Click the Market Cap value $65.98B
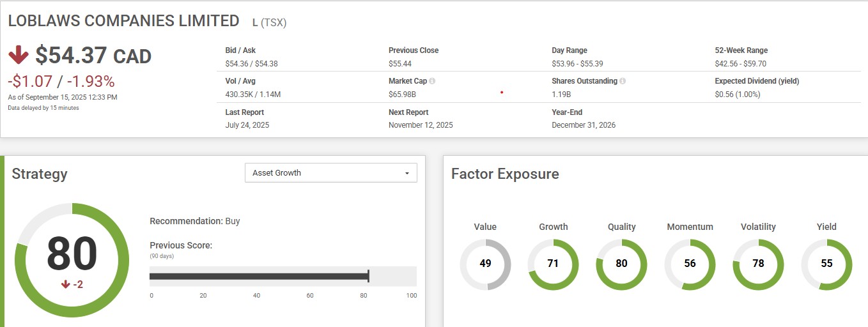The height and width of the screenshot is (327, 868). (x=402, y=95)
